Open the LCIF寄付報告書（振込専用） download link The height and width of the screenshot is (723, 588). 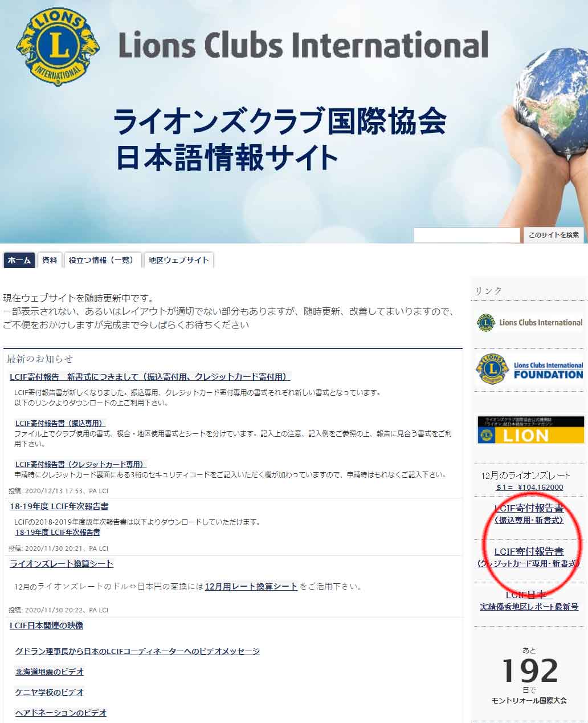(x=61, y=423)
